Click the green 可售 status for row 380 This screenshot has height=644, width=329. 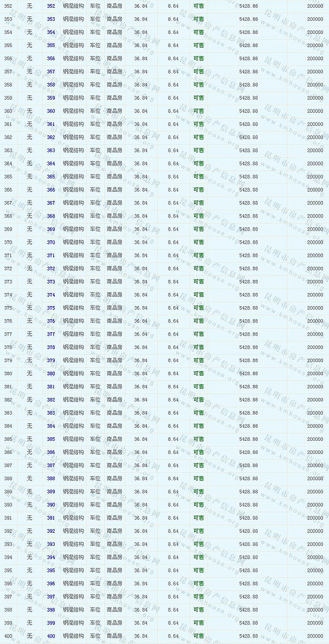(198, 374)
